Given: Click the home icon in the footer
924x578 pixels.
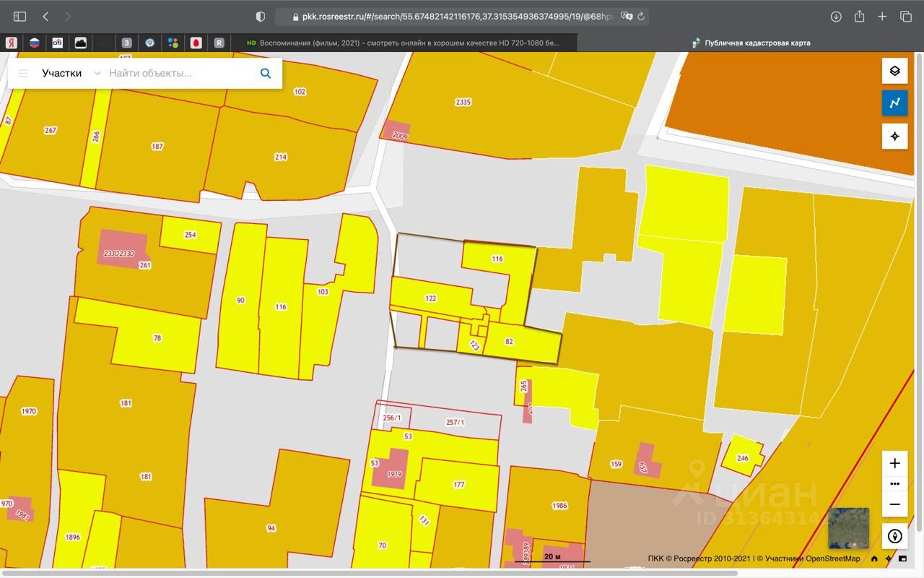Looking at the screenshot, I should (874, 558).
